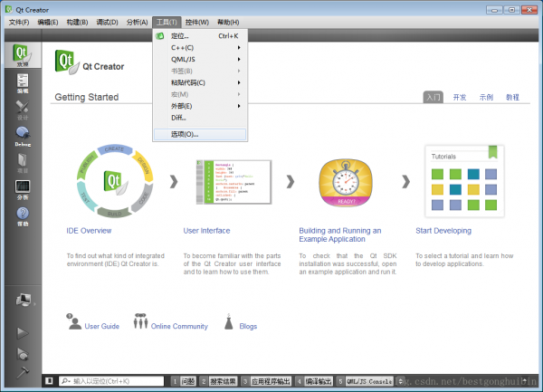Open output pane selector arrows in status bar

pyautogui.click(x=401, y=381)
